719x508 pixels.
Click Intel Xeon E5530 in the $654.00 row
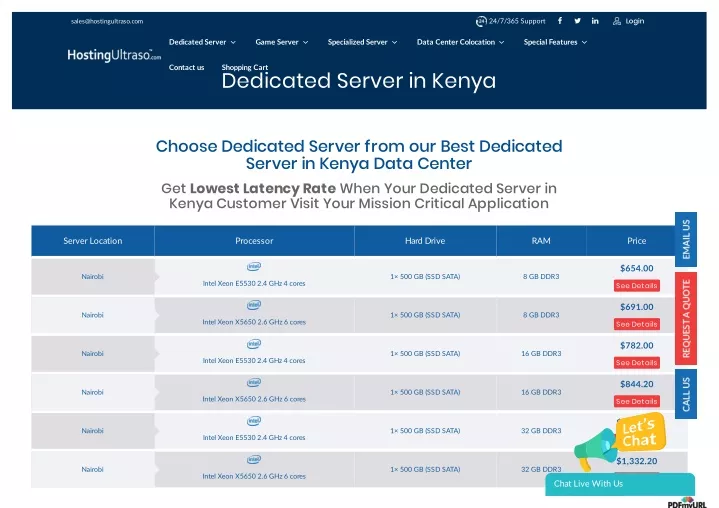click(254, 284)
